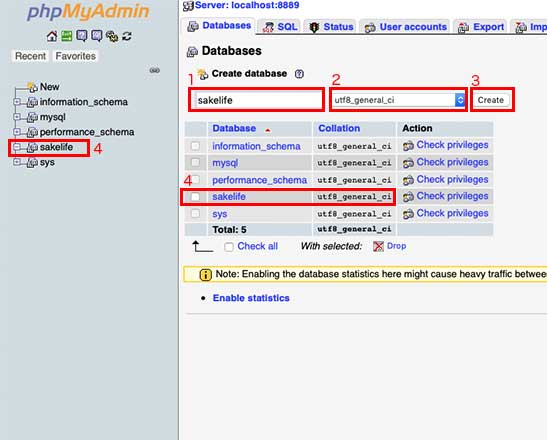The image size is (547, 440).
Task: Expand sys tree node
Action: pyautogui.click(x=17, y=162)
